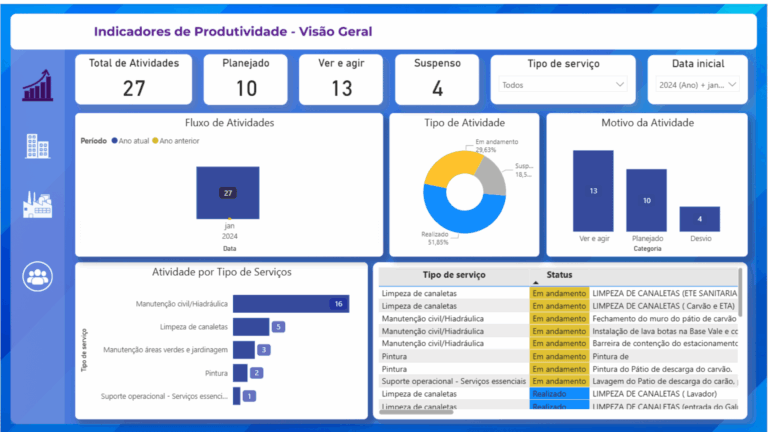The width and height of the screenshot is (768, 432).
Task: Select the Pintura bar with 2
Action: (x=240, y=373)
